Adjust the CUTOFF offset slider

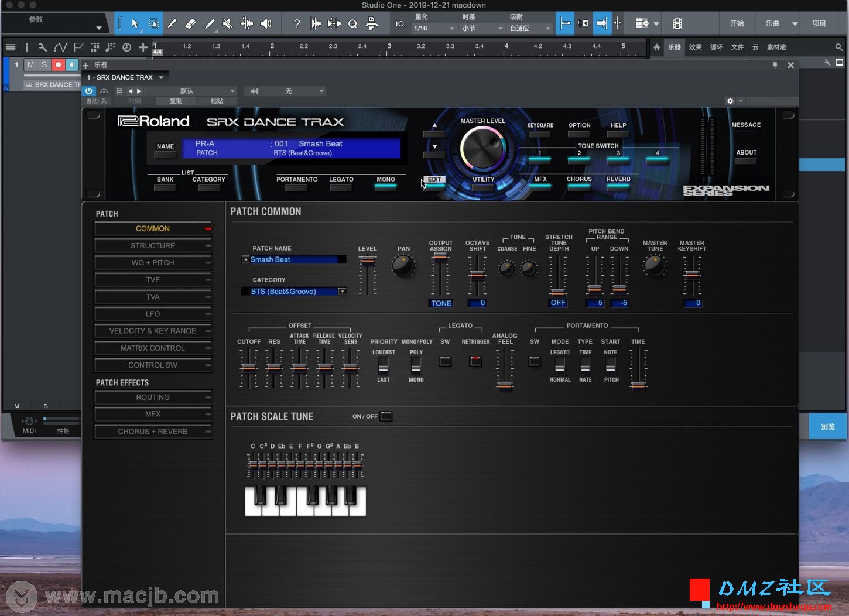click(248, 368)
